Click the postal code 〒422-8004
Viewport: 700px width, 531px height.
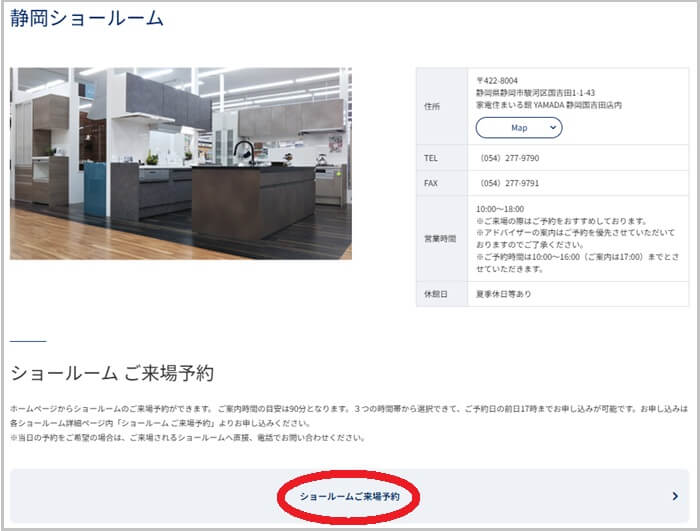click(x=497, y=80)
